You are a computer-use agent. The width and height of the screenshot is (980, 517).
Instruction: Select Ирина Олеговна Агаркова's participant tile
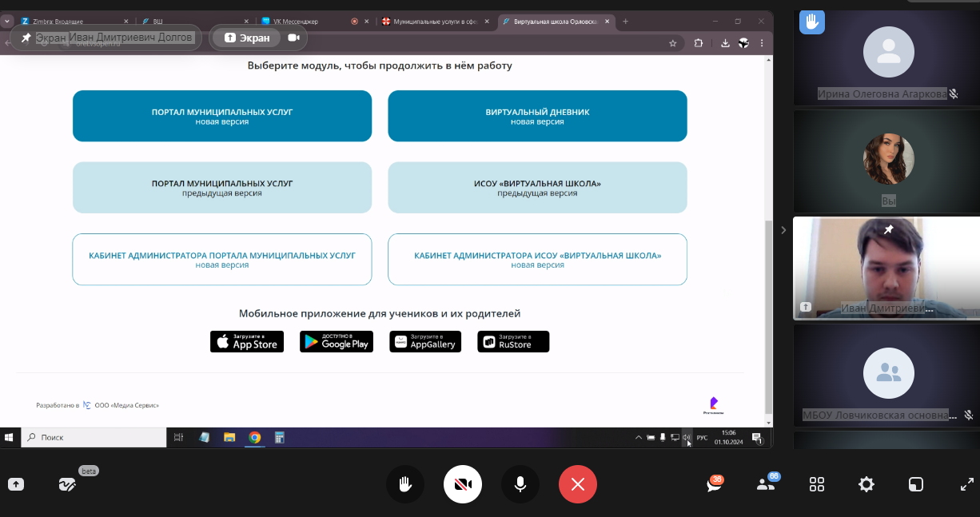click(887, 58)
